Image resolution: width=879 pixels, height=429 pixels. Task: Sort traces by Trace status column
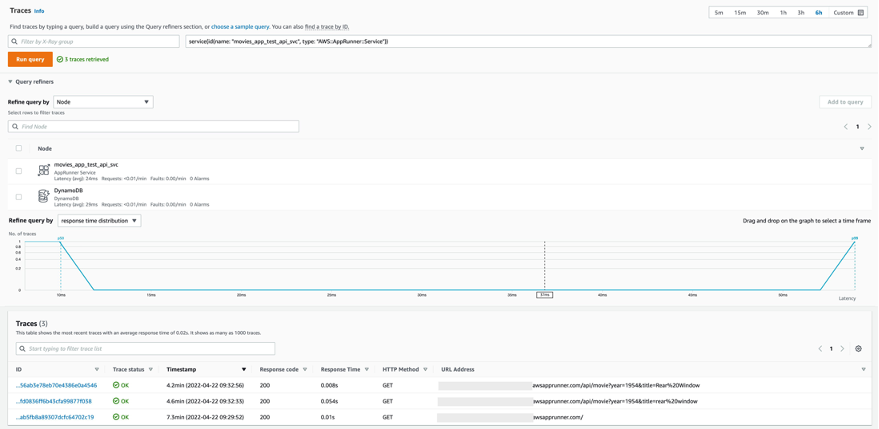[151, 370]
